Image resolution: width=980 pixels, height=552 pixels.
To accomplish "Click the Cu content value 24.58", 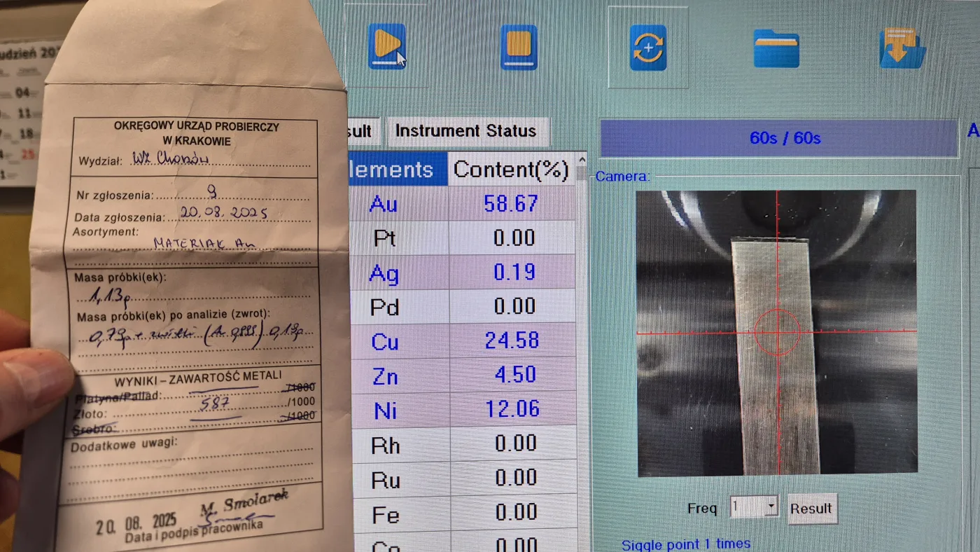I will 512,340.
